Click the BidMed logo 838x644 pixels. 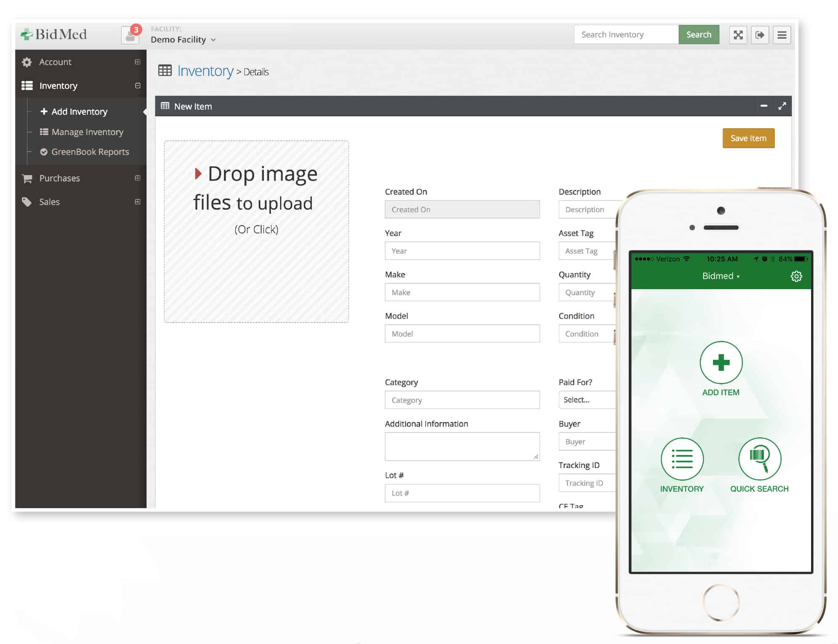coord(53,34)
